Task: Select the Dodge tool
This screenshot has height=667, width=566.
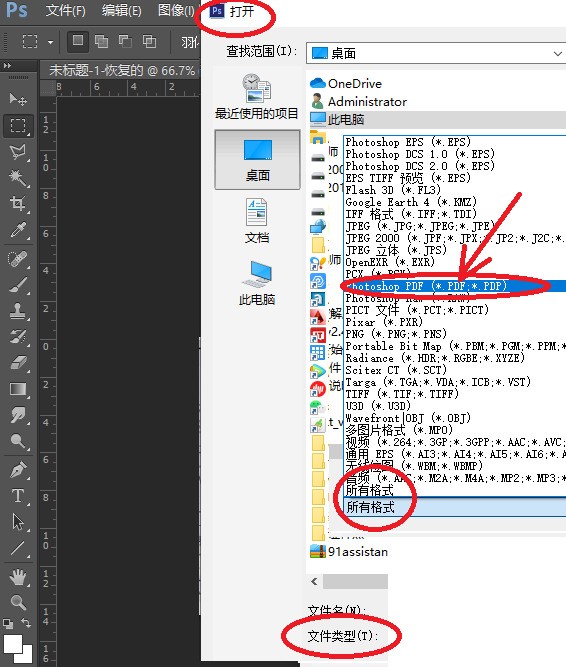Action: [17, 441]
